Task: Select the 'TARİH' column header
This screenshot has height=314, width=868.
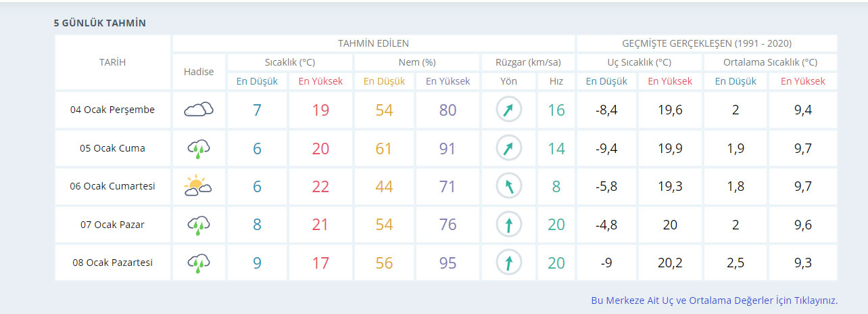Action: click(x=112, y=62)
